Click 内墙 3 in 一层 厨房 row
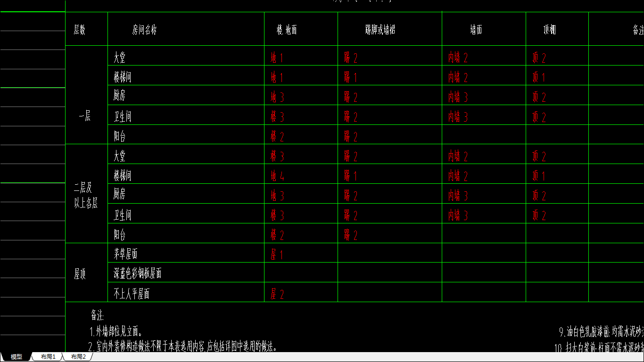 (458, 98)
